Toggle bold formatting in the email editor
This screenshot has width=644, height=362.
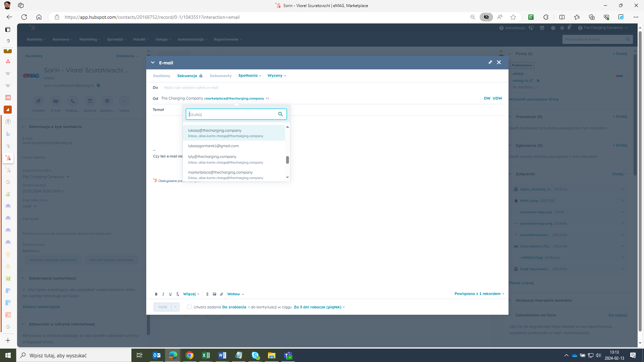point(156,294)
